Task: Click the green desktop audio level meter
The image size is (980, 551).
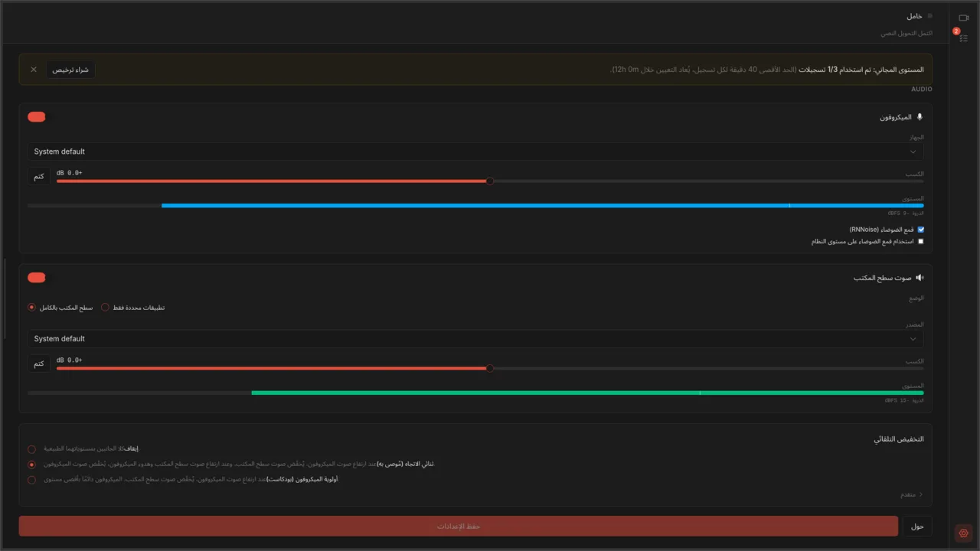Action: (x=475, y=393)
